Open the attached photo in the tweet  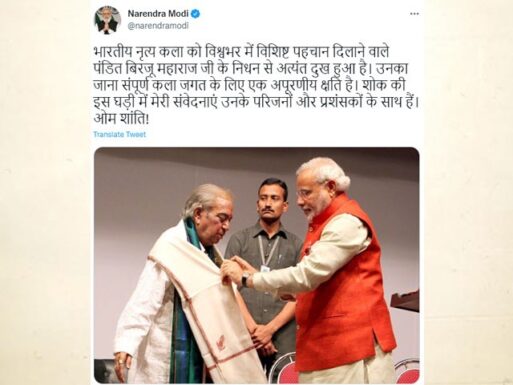point(257,265)
